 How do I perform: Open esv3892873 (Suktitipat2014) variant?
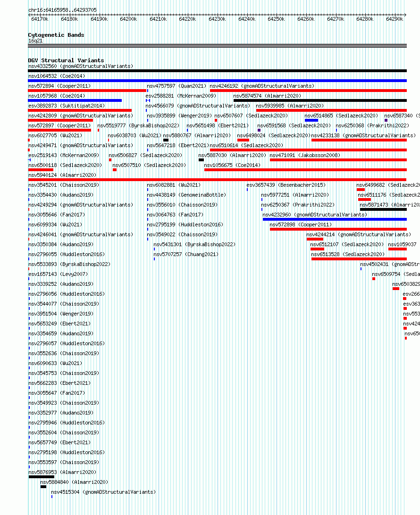pyautogui.click(x=67, y=106)
